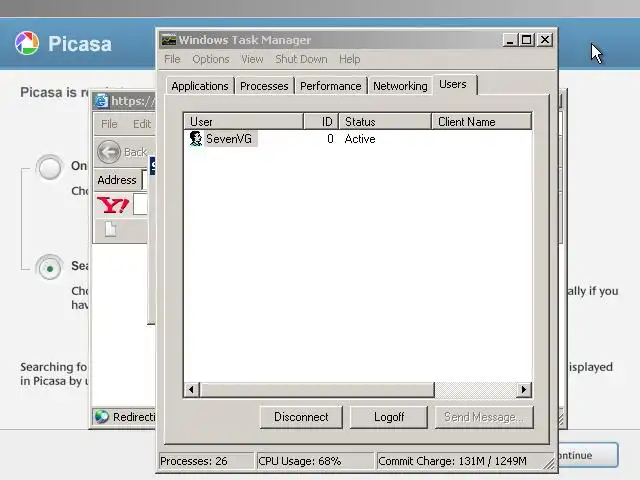Switch to the Networking tab
640x480 pixels.
(400, 86)
